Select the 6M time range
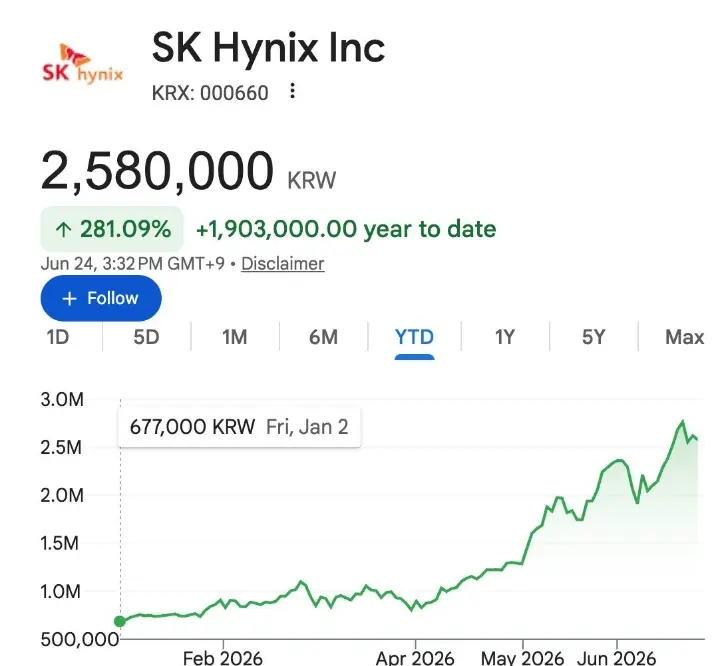719x666 pixels. (x=323, y=337)
